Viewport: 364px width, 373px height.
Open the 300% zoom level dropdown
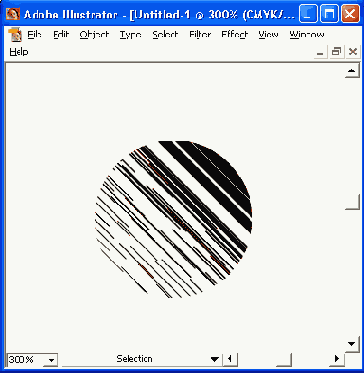(x=51, y=360)
